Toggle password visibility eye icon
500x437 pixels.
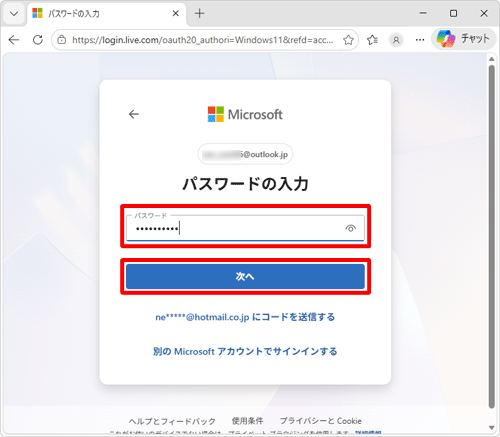[x=350, y=229]
